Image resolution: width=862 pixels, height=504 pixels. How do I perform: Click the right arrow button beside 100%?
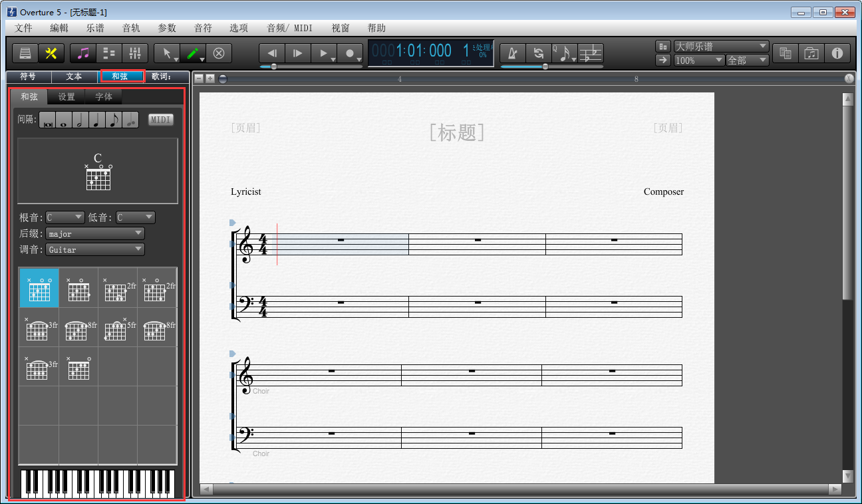point(663,60)
